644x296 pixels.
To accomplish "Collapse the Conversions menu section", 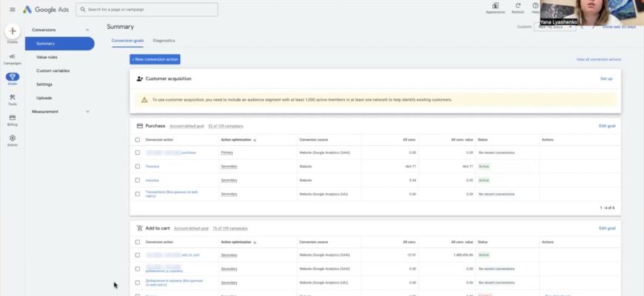I will tap(88, 30).
